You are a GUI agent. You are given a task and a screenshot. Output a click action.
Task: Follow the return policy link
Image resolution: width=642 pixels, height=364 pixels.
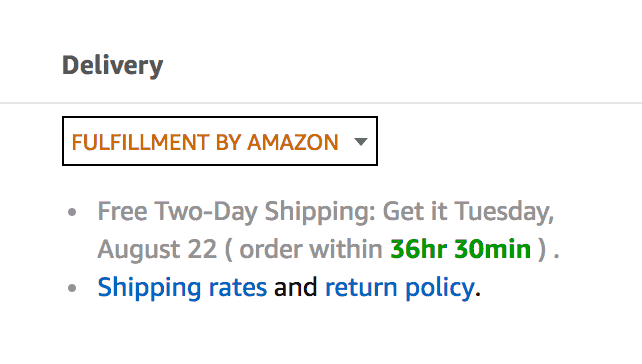[x=400, y=287]
